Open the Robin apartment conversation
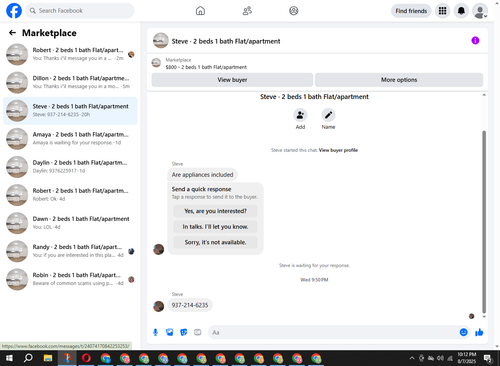Viewport: 500px width, 366px height. [x=70, y=279]
